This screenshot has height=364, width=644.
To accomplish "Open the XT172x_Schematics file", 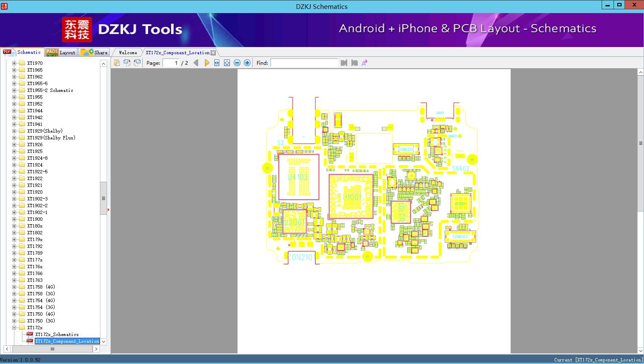I will pyautogui.click(x=57, y=334).
